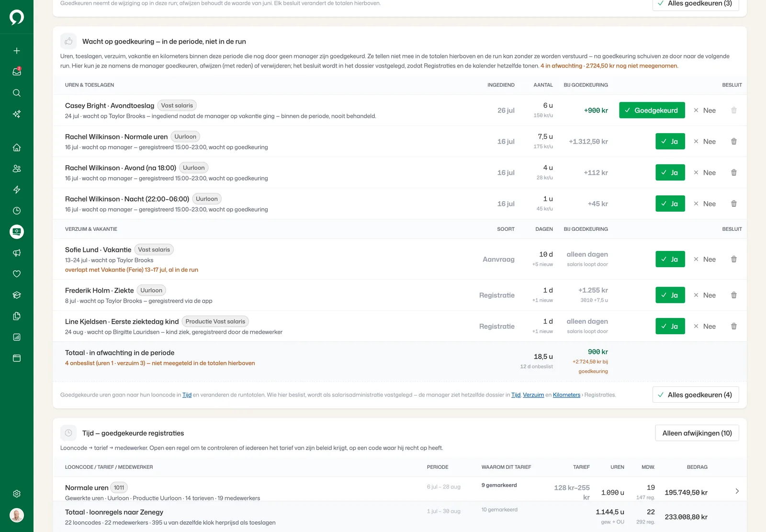Viewport: 766px width, 532px height.
Task: Open the inbox icon with notification badge
Action: (17, 72)
